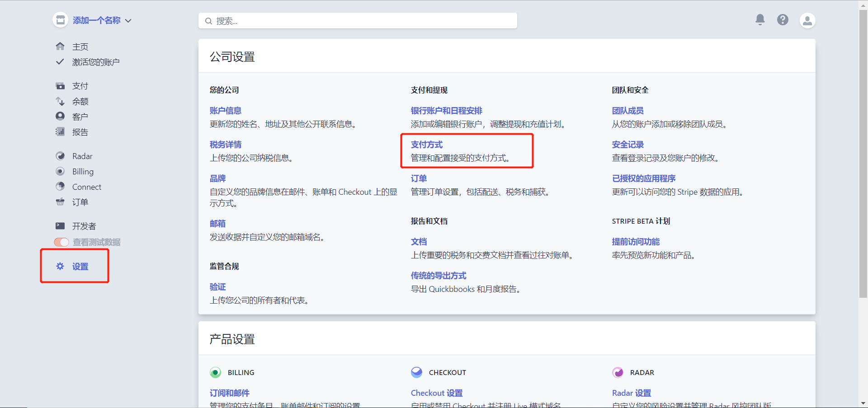
Task: Open the 传统的导出方式 link
Action: pyautogui.click(x=439, y=276)
